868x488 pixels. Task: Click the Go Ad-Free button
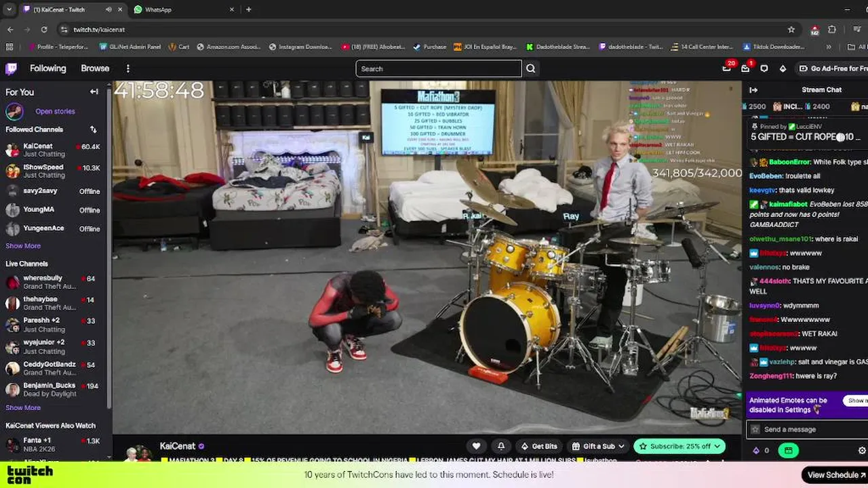tap(833, 68)
